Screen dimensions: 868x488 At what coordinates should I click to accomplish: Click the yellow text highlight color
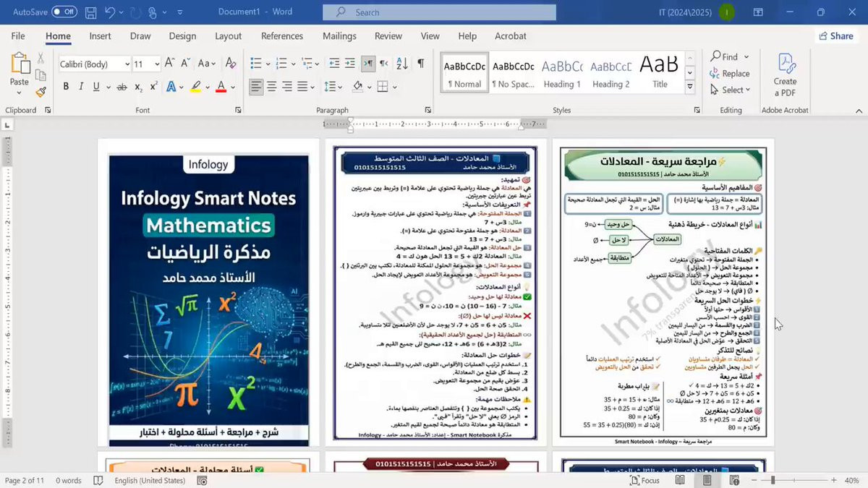pos(195,87)
